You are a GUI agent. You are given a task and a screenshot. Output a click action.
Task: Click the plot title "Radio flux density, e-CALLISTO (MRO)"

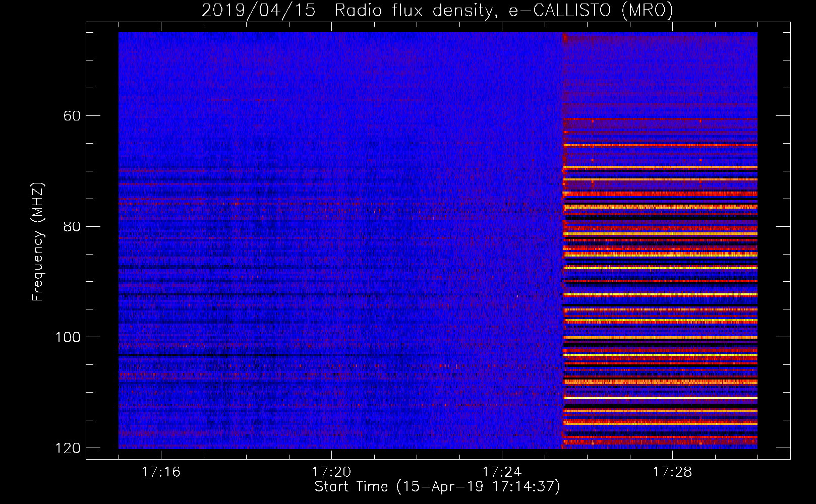point(504,10)
